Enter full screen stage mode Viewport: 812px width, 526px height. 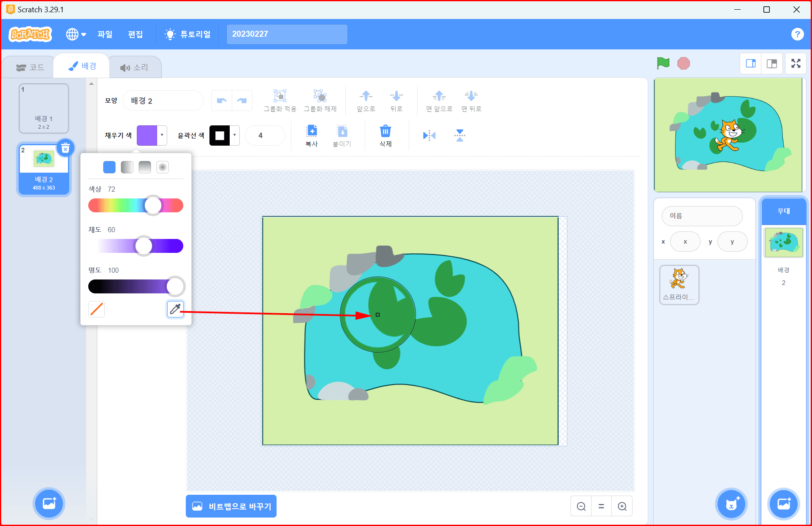tap(796, 63)
